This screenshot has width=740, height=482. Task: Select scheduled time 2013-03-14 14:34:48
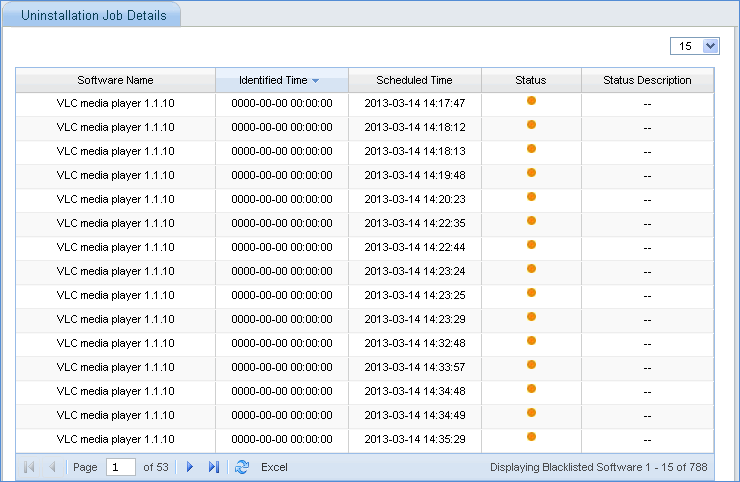pyautogui.click(x=415, y=391)
